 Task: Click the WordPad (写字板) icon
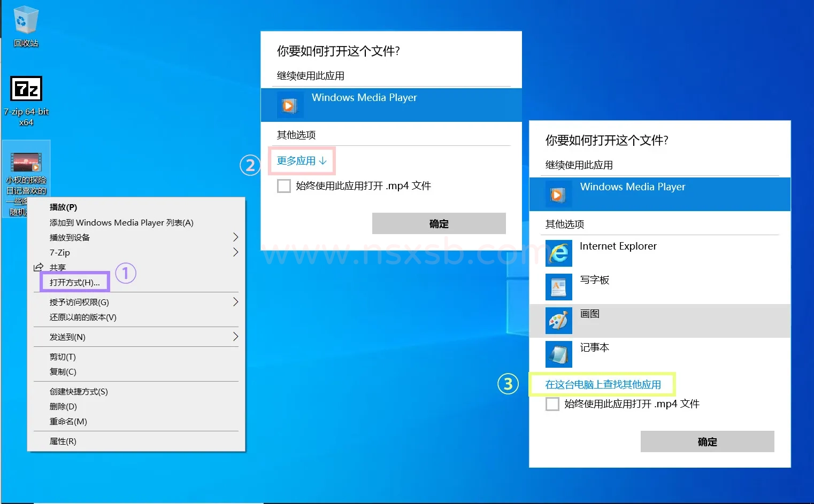click(x=559, y=287)
